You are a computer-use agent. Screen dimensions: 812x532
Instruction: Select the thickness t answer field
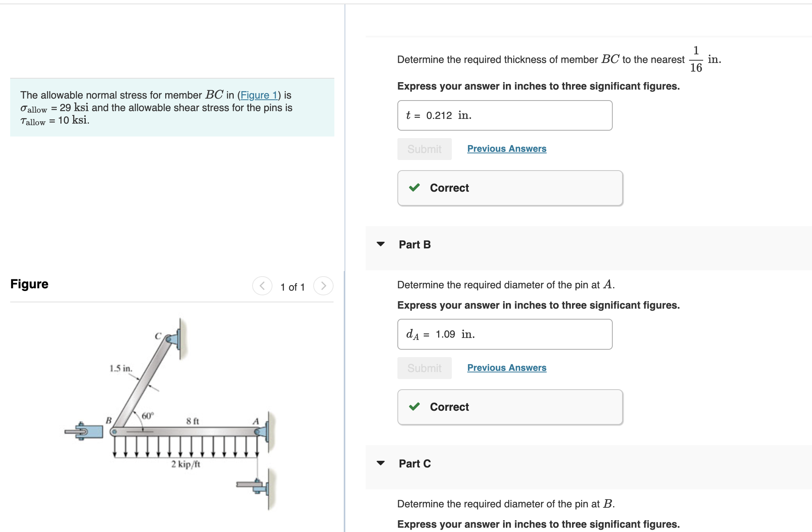point(505,115)
